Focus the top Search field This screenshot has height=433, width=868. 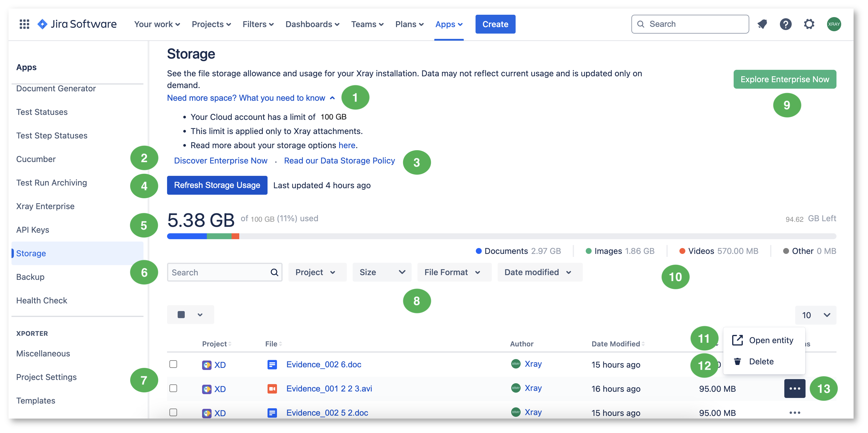[x=690, y=24]
